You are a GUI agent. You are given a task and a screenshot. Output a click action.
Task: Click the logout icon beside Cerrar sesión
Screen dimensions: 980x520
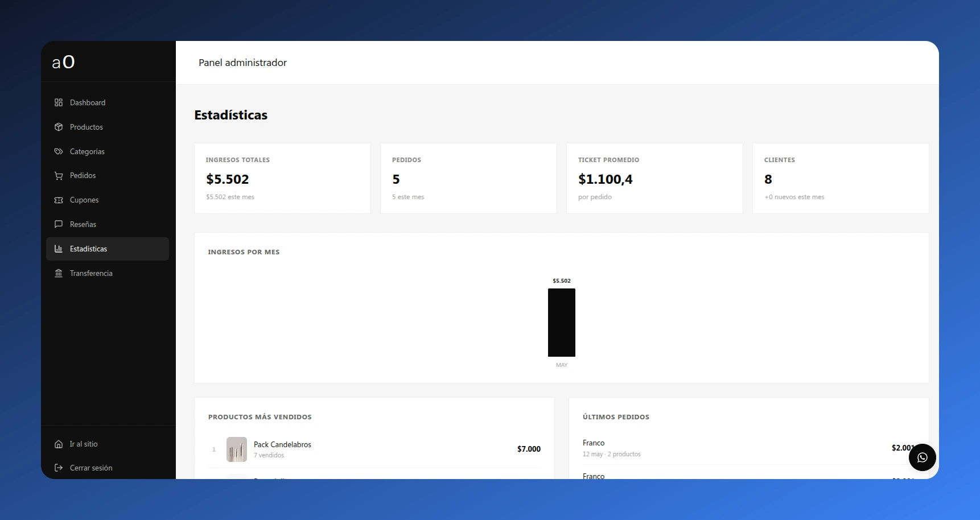[59, 468]
